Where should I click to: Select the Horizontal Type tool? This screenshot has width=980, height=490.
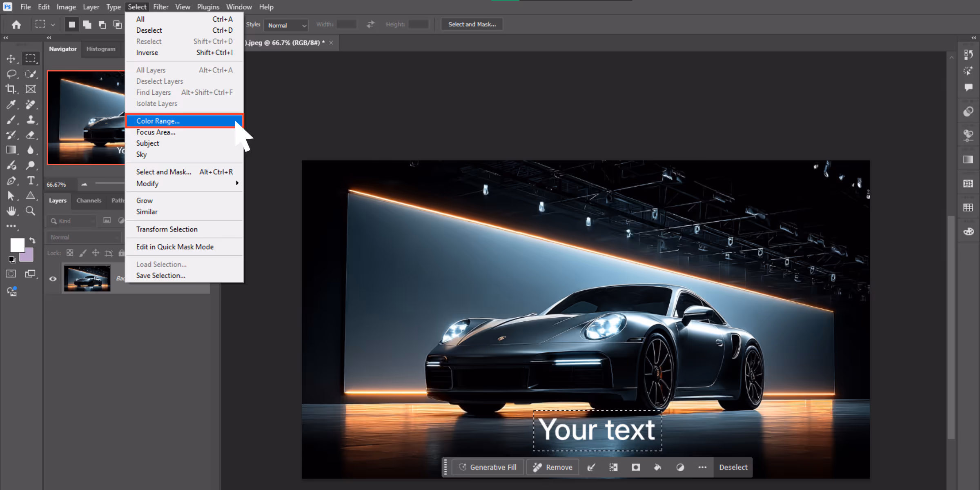click(x=31, y=180)
